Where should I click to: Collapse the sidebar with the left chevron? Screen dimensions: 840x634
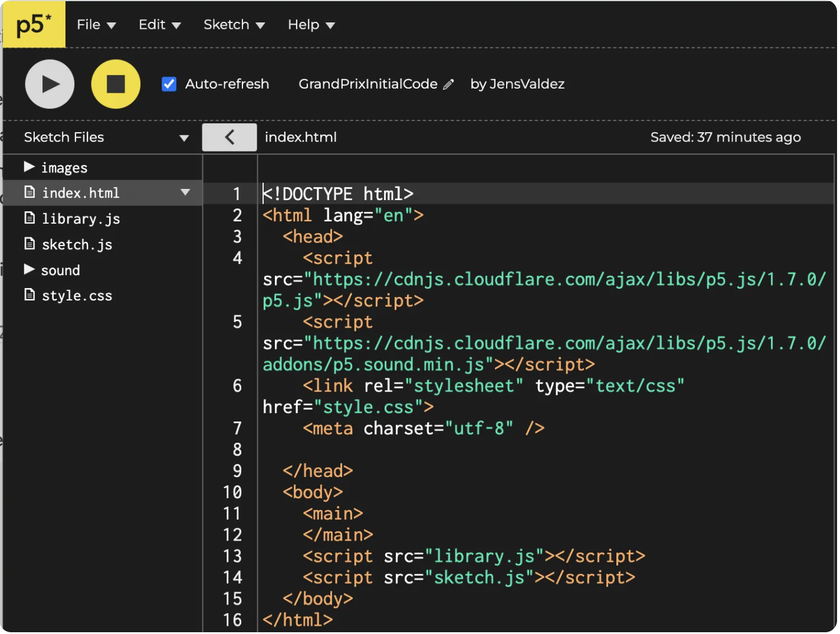coord(229,136)
